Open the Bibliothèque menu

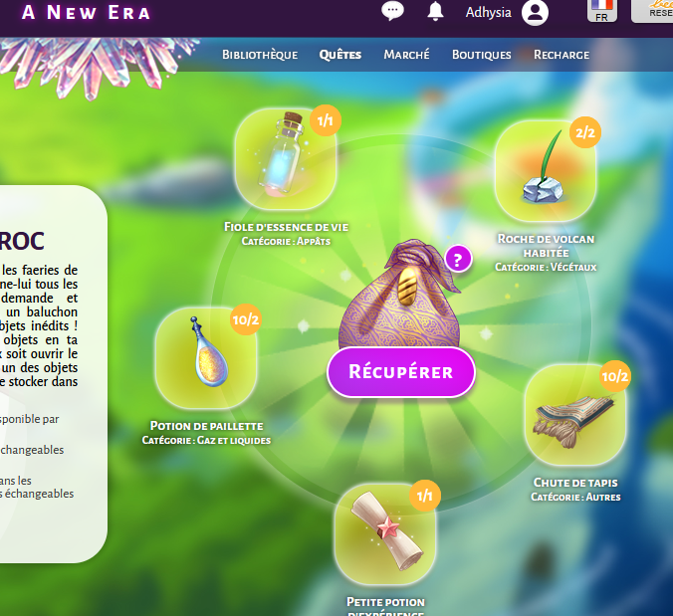point(260,55)
